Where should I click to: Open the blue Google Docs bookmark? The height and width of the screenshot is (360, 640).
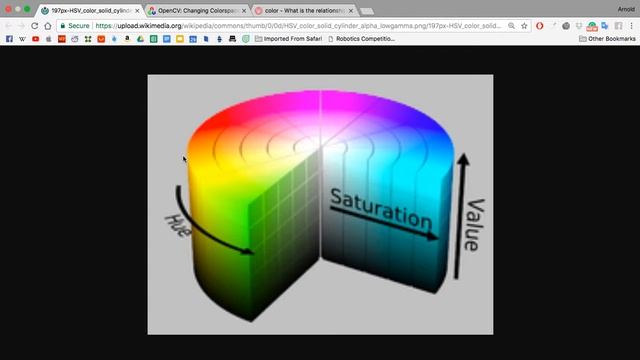click(x=167, y=39)
